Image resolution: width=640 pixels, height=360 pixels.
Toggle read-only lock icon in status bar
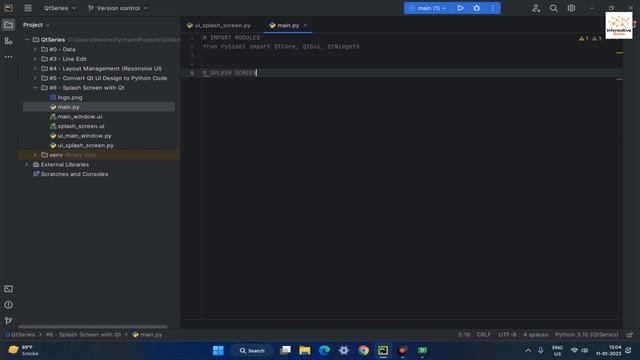(630, 334)
